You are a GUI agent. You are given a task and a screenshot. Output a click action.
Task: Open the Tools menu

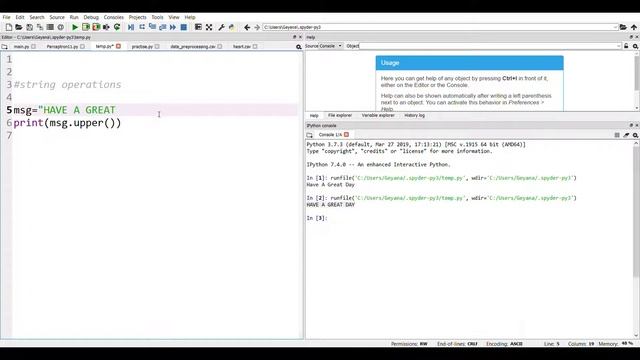157,17
